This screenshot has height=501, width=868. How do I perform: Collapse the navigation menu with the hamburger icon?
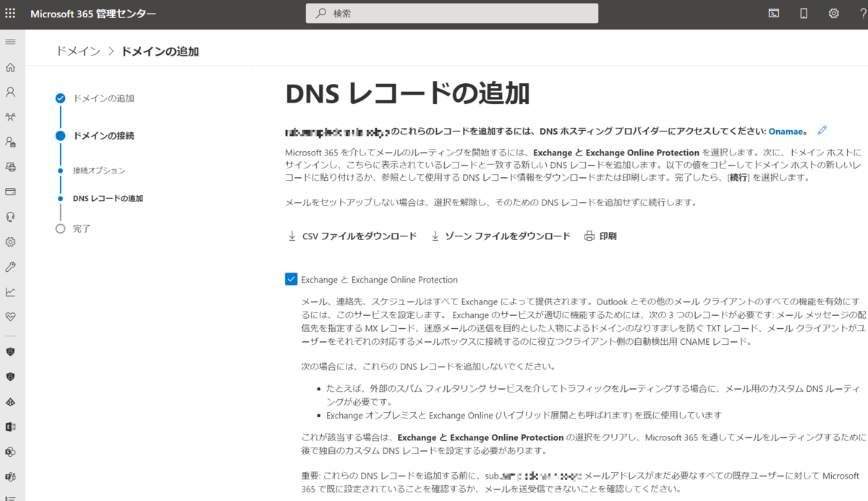10,42
